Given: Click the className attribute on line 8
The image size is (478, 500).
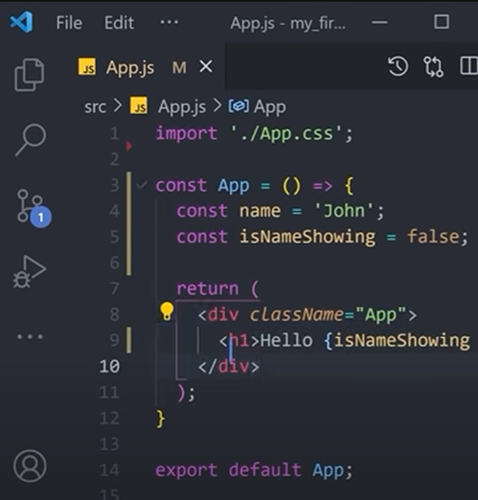Looking at the screenshot, I should click(x=296, y=314).
